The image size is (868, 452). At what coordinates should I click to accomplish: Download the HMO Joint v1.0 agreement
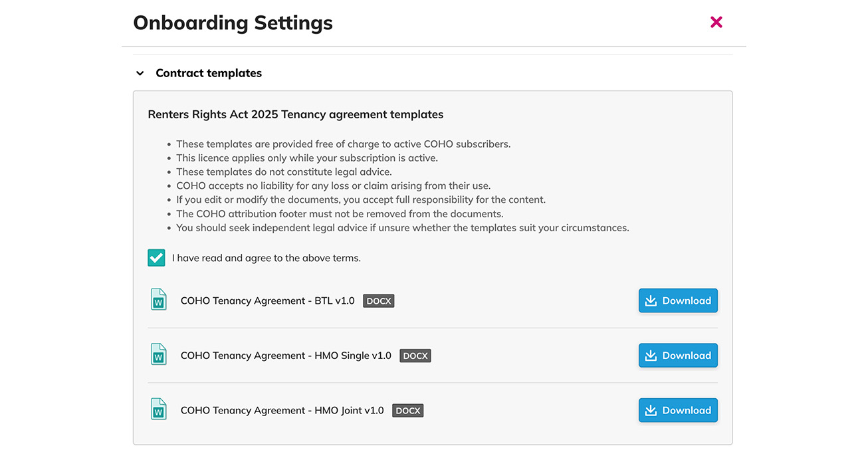(x=678, y=410)
